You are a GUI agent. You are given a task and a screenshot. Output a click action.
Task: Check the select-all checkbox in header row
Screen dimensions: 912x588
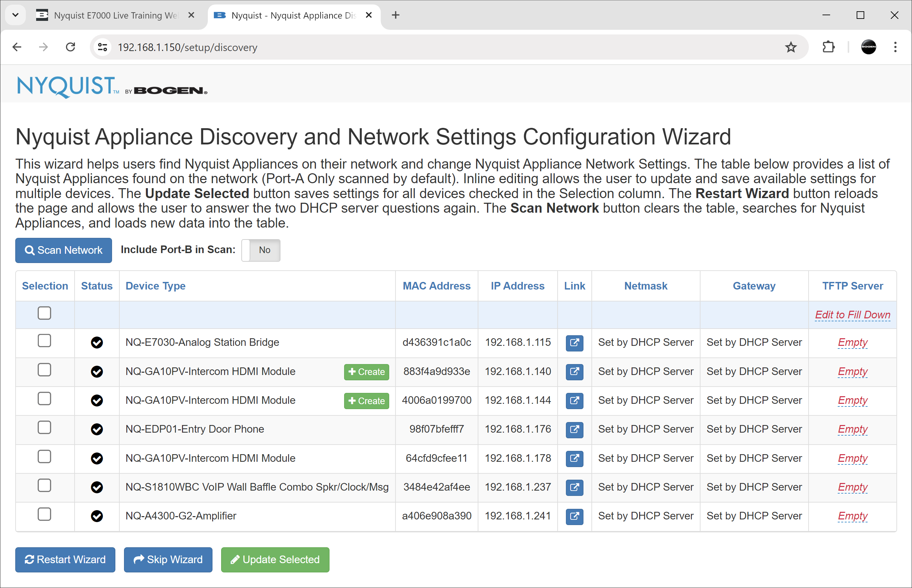tap(44, 313)
